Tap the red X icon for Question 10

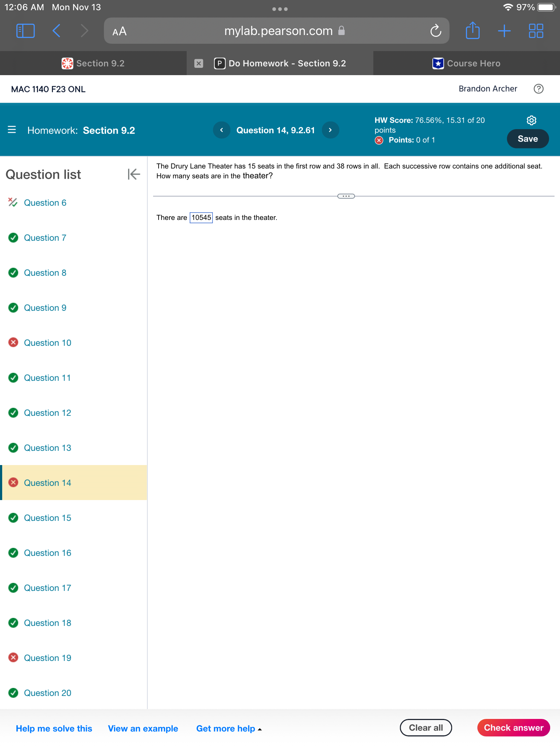(13, 342)
